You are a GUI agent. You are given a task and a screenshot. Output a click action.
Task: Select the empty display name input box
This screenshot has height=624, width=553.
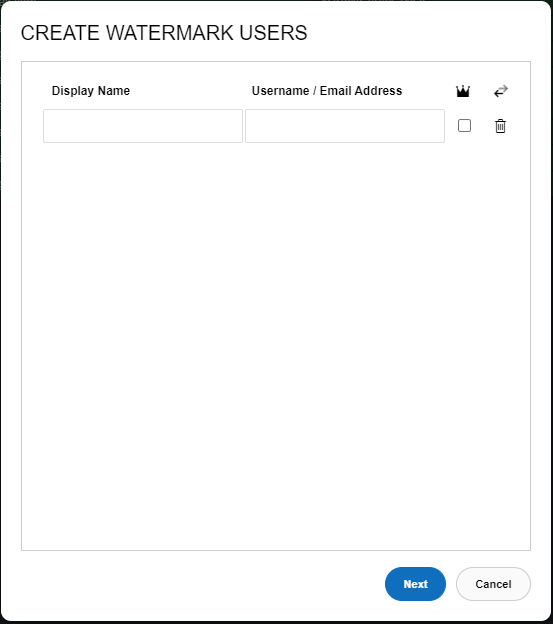[143, 126]
